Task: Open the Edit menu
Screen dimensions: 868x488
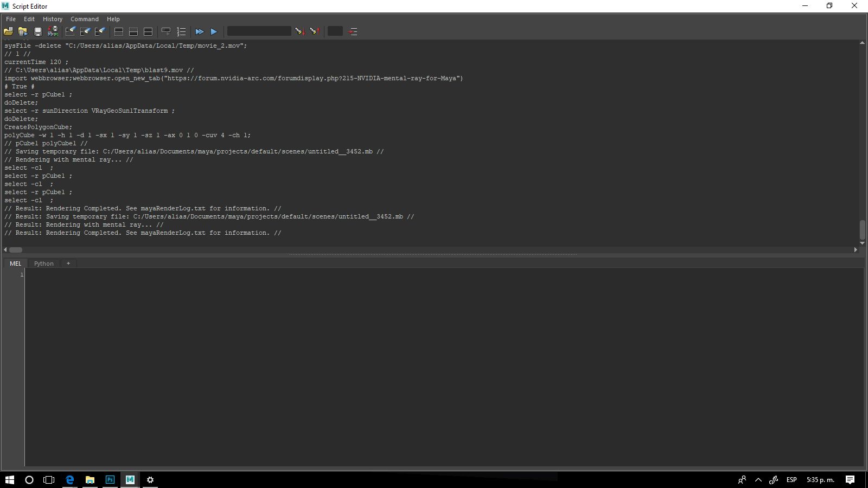Action: pyautogui.click(x=29, y=19)
